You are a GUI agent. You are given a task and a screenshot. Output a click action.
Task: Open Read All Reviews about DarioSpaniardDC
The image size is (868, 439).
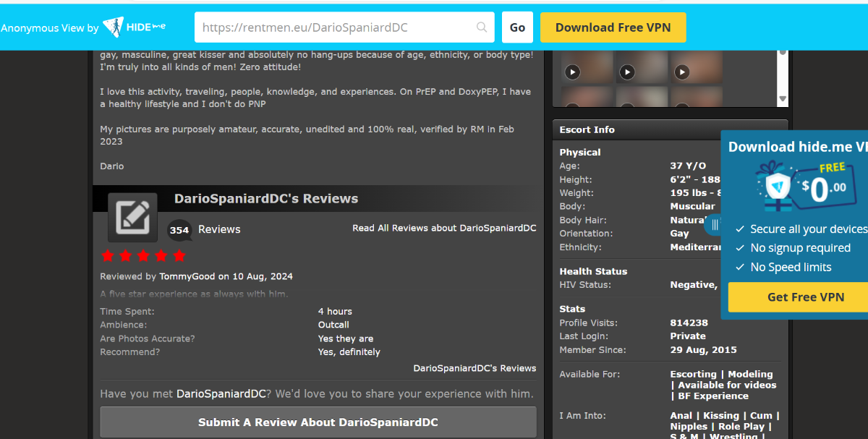[444, 228]
